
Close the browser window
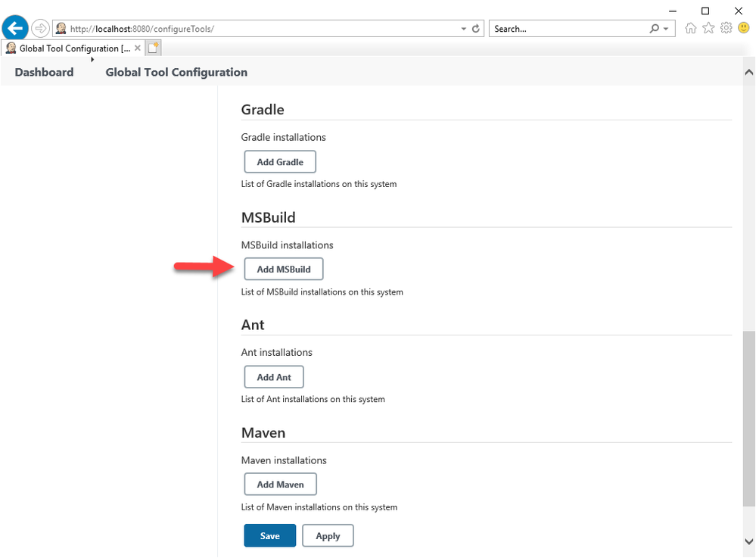click(x=738, y=11)
